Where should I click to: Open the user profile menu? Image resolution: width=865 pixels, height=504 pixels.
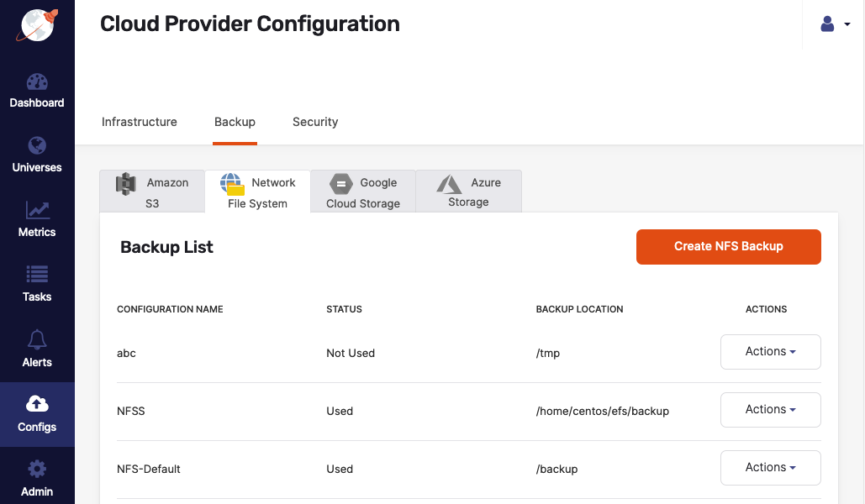pos(835,24)
